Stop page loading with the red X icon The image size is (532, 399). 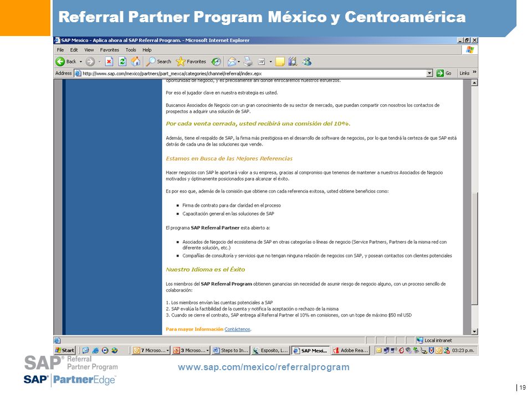pos(109,62)
